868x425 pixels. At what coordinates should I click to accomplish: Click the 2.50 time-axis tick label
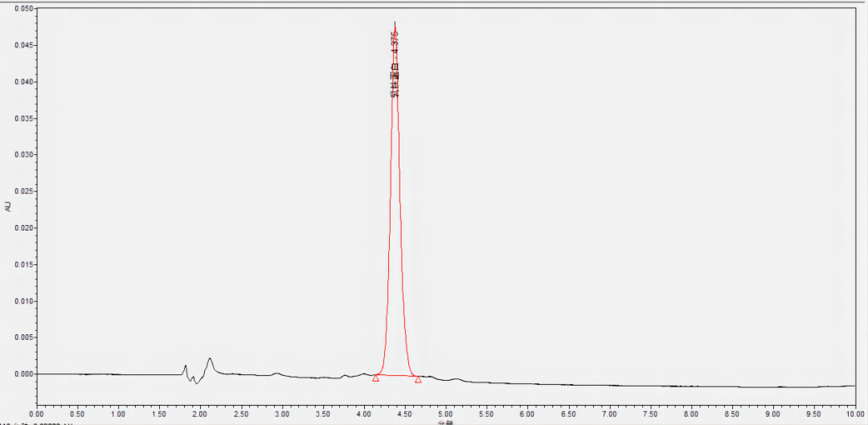pos(241,414)
